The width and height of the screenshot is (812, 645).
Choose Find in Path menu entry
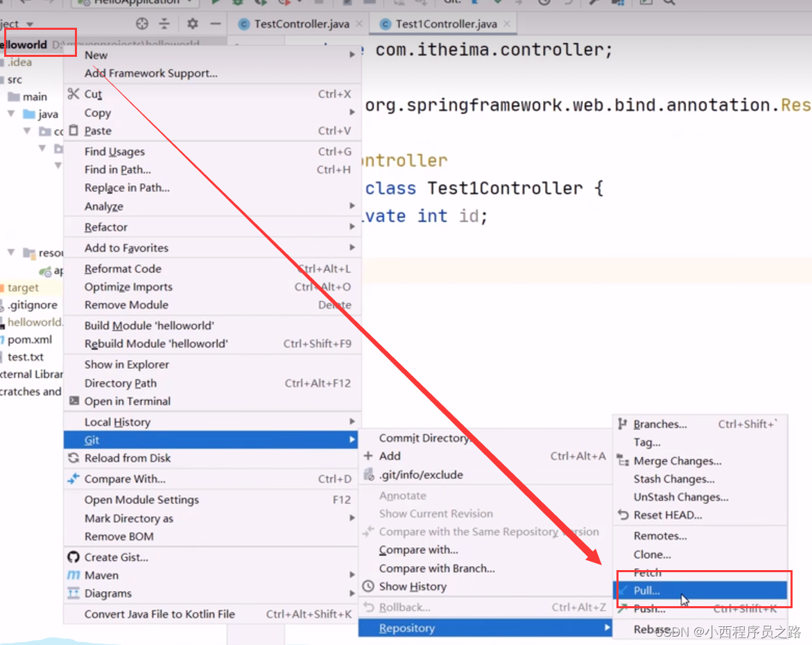[211, 169]
